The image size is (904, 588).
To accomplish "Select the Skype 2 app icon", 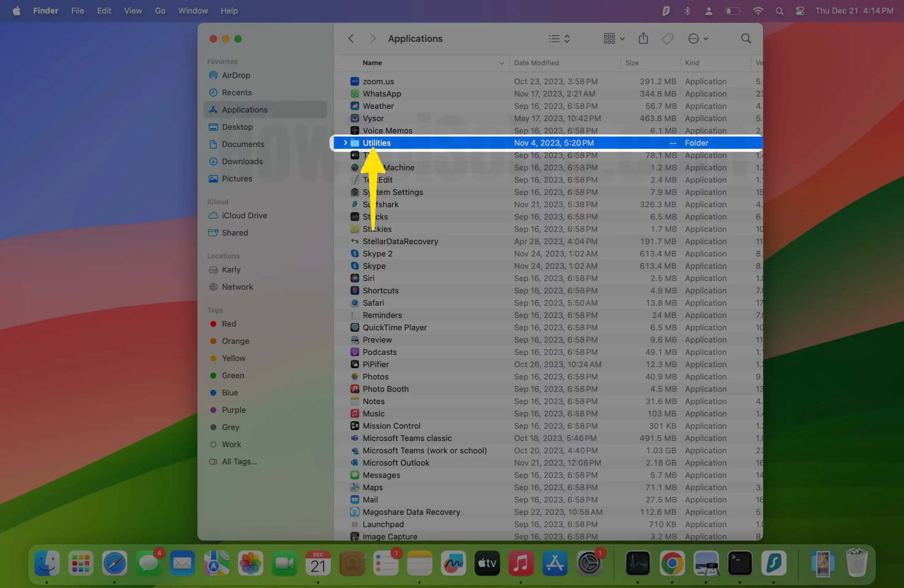I will tap(355, 254).
